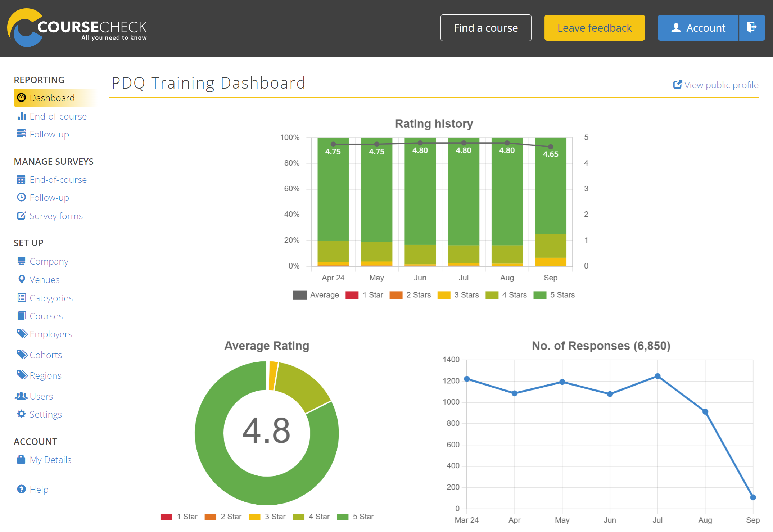The image size is (773, 532).
Task: Open Reporting End-of-course page
Action: pos(58,116)
